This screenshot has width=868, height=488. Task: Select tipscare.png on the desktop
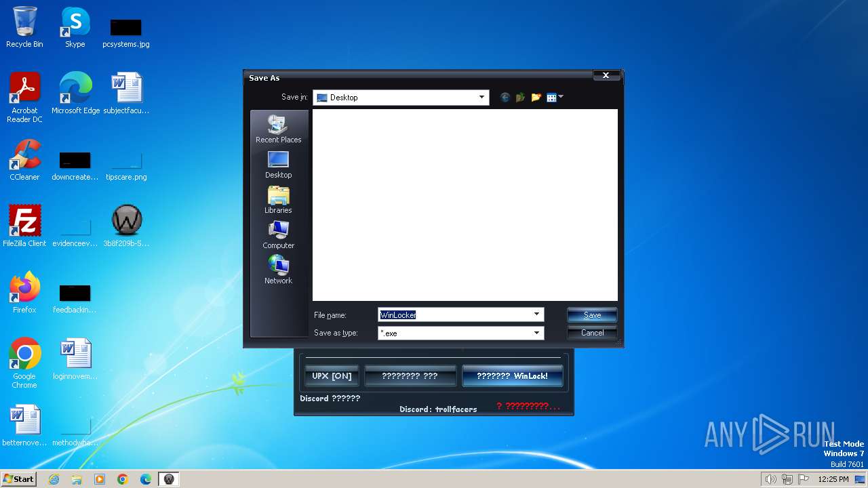click(x=126, y=165)
